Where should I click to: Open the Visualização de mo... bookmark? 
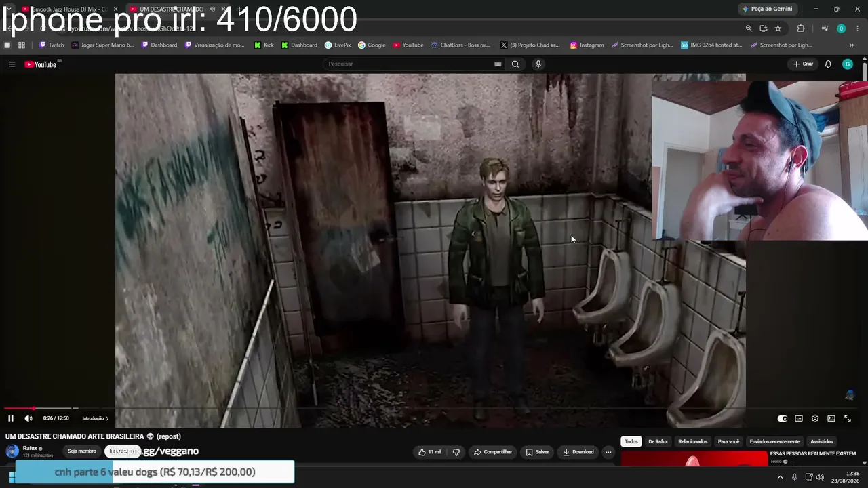[x=214, y=45]
